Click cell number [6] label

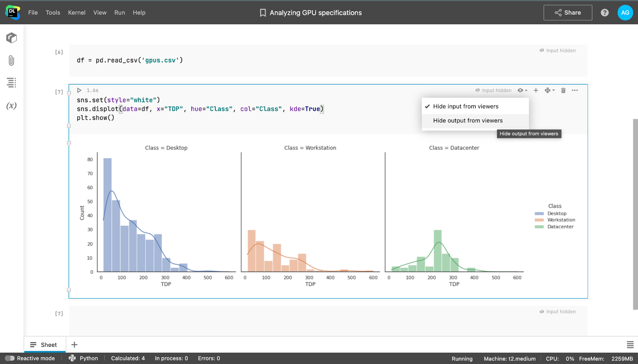click(x=59, y=52)
